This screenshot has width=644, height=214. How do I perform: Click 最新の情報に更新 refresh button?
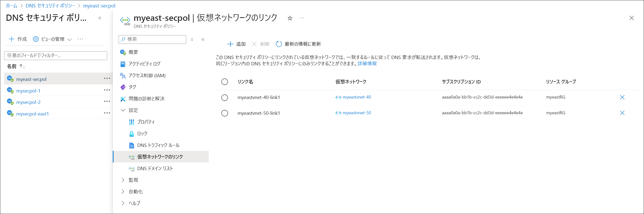pyautogui.click(x=298, y=44)
